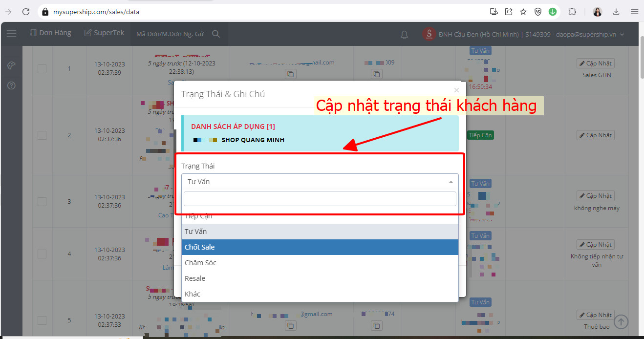Copy the phone number in row 5

tap(376, 325)
